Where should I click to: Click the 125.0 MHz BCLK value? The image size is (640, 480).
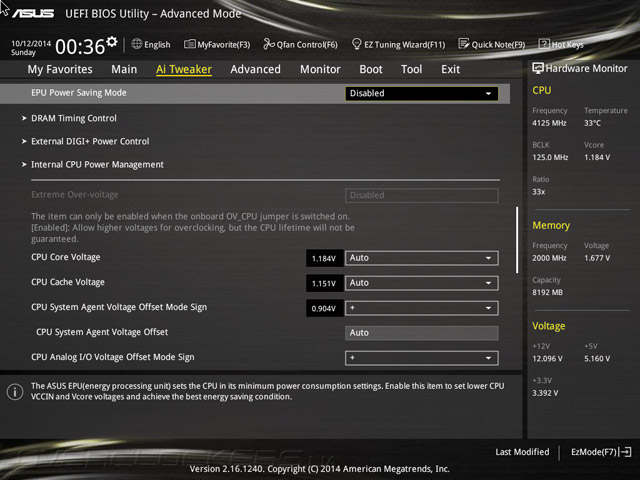[550, 157]
